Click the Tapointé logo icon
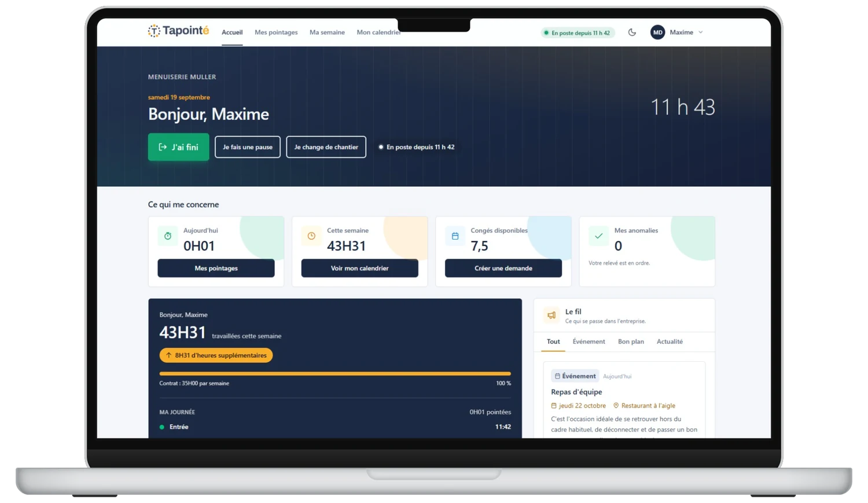The width and height of the screenshot is (868, 503). tap(154, 31)
